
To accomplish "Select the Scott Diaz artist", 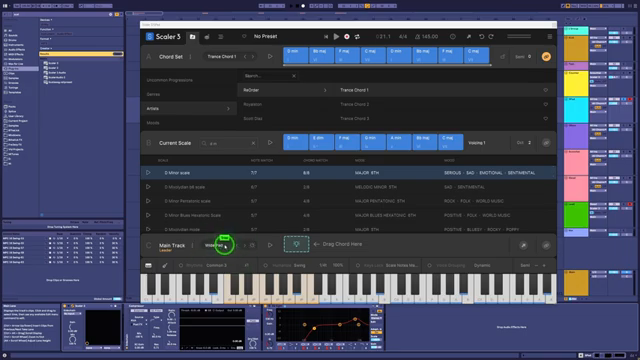I will click(253, 119).
